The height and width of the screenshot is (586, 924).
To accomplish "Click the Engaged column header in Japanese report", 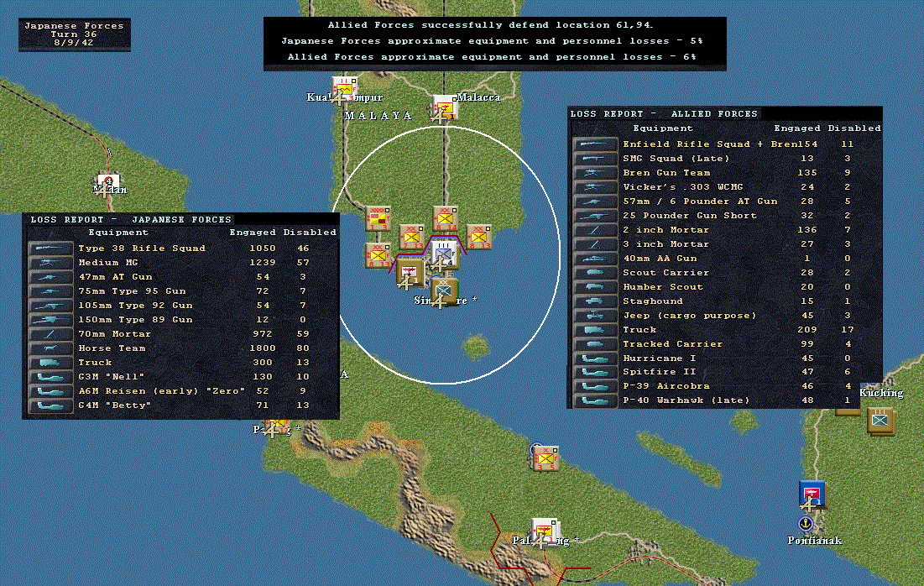I will point(253,233).
